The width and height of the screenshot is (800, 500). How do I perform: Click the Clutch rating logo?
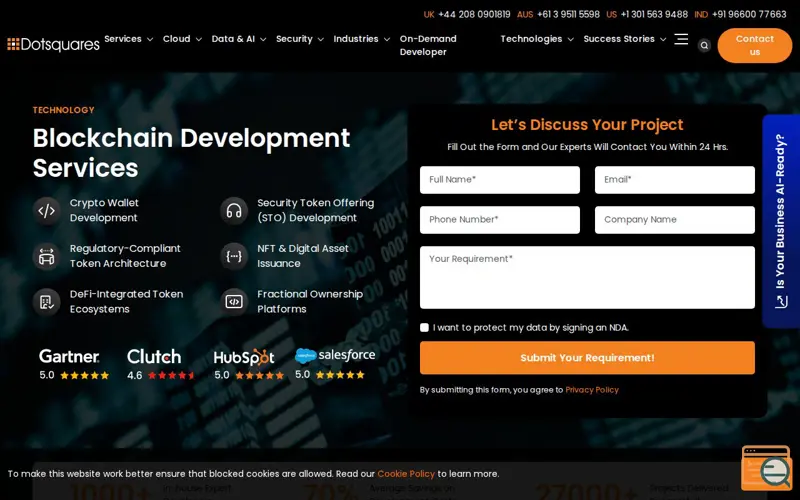[154, 356]
